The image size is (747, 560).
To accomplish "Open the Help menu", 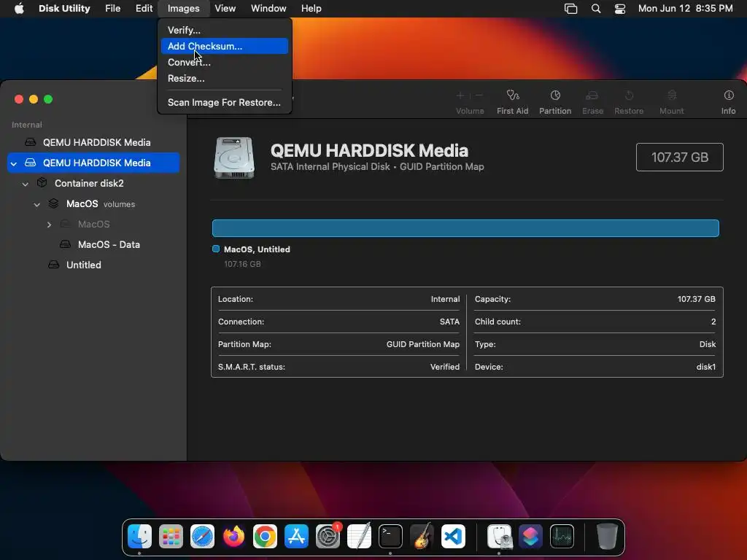I will (311, 8).
